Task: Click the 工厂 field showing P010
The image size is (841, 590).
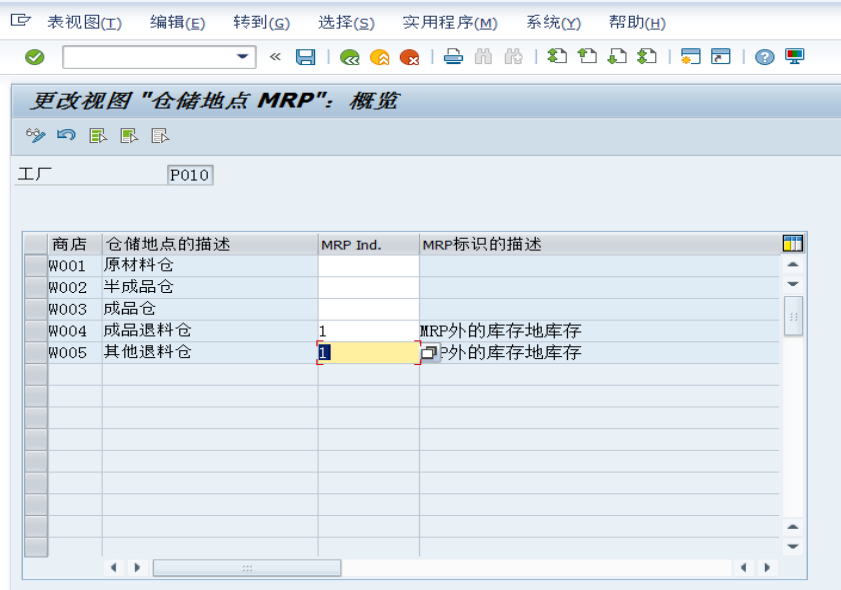Action: (190, 175)
